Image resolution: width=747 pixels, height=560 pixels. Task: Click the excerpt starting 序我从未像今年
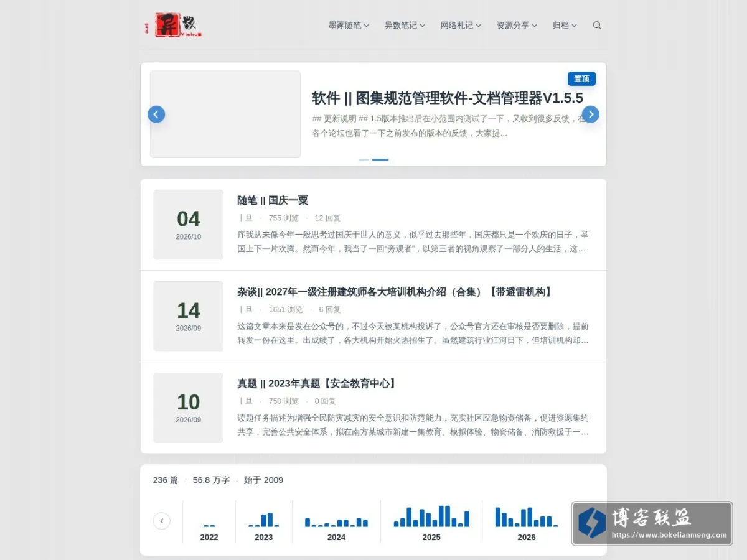click(413, 241)
